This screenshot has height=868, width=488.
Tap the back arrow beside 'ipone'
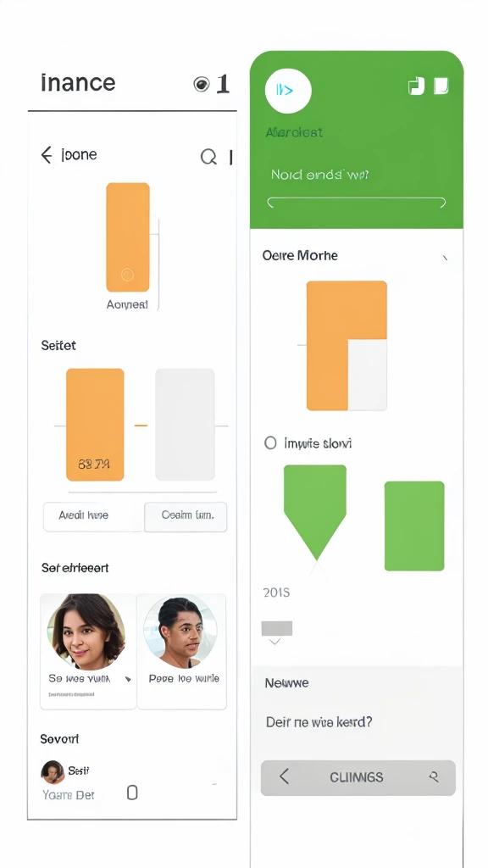[47, 155]
